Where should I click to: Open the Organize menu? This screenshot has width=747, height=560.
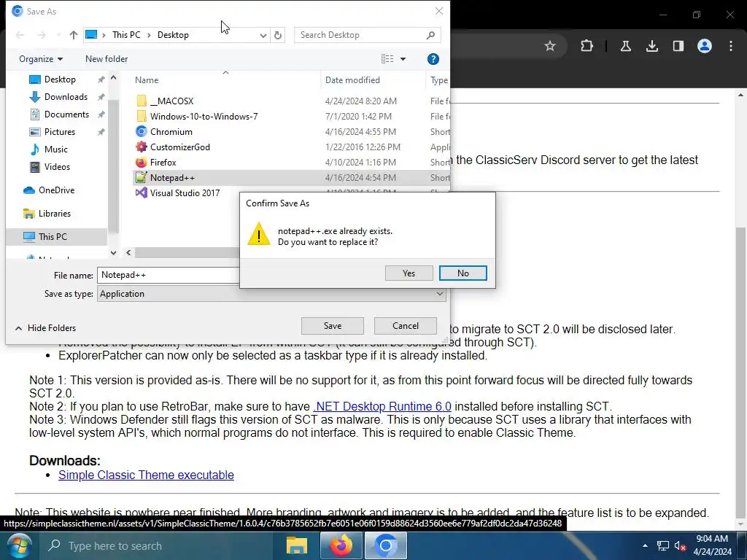41,59
